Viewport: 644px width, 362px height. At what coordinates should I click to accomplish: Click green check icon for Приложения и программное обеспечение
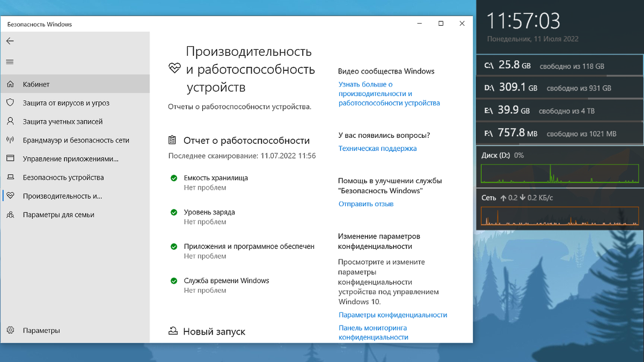coord(173,247)
